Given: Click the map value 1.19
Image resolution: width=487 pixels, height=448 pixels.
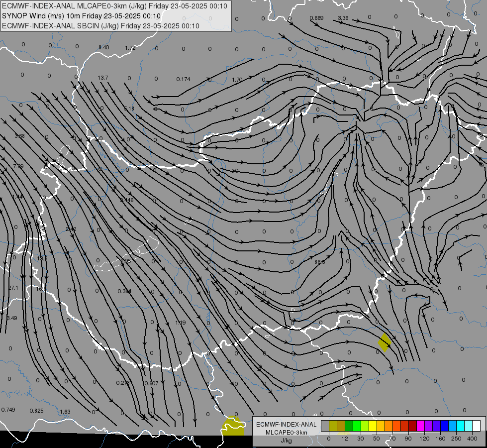Looking at the screenshot, I should [181, 323].
